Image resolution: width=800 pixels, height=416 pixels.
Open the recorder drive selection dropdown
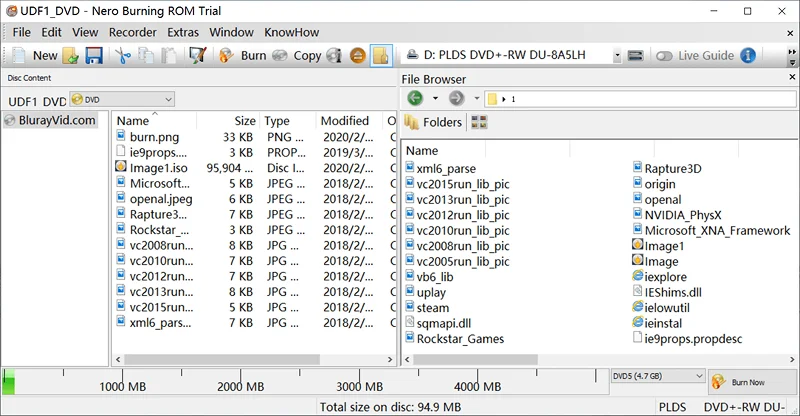617,56
